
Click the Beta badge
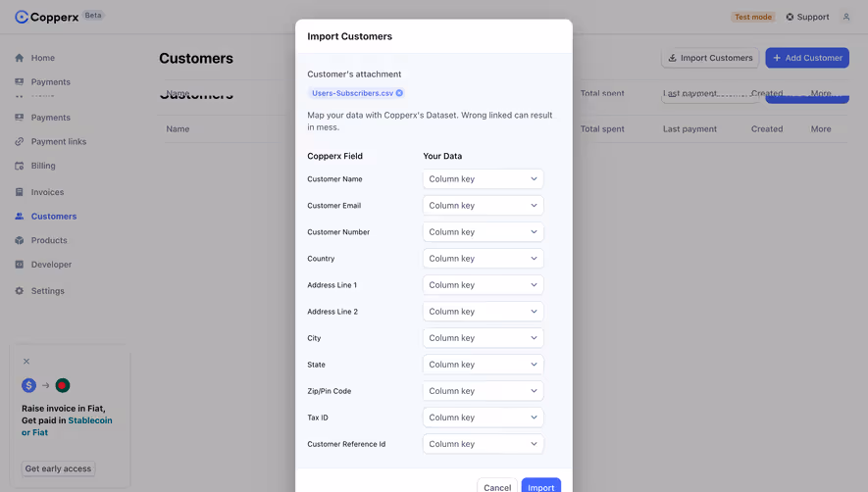coord(93,16)
